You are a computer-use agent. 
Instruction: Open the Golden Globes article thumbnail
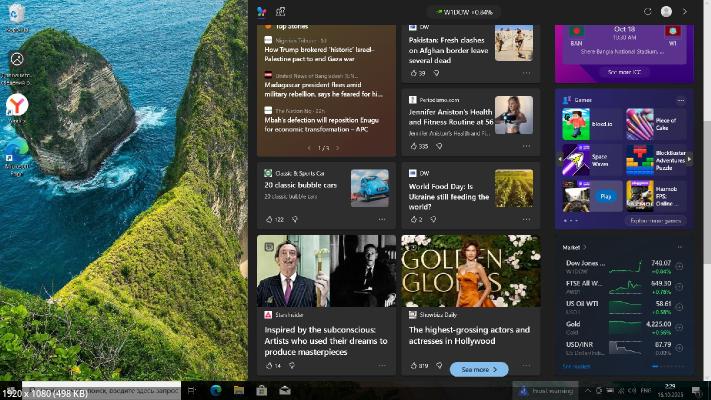tap(470, 270)
